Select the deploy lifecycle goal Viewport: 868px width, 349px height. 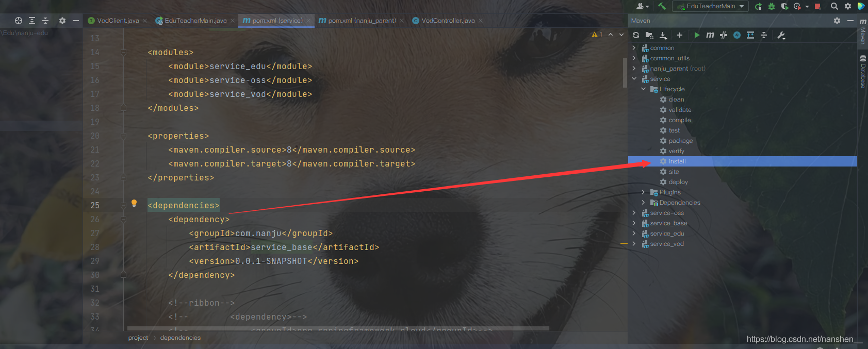678,182
